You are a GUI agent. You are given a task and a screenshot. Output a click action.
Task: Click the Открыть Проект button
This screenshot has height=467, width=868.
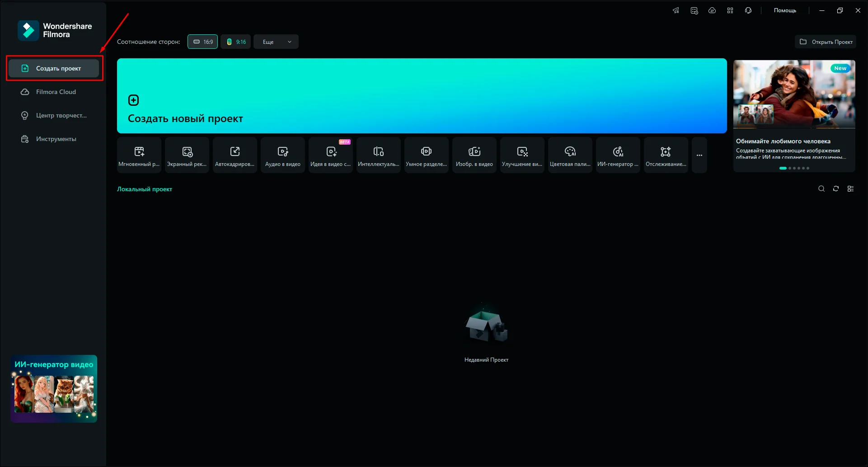click(826, 42)
